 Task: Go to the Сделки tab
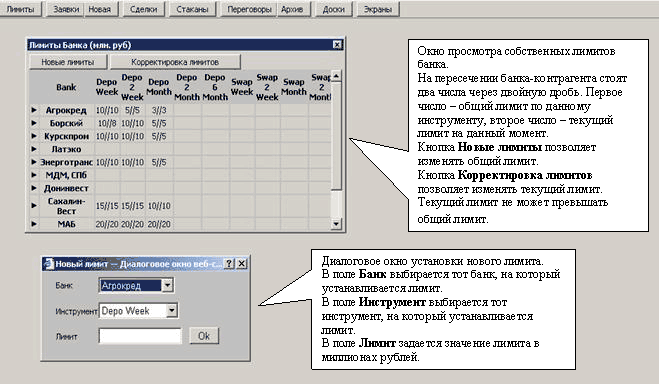tap(144, 9)
